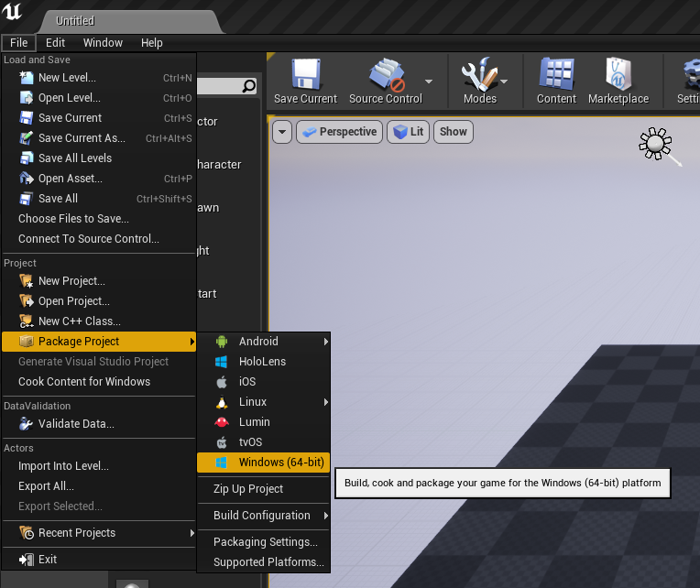Image resolution: width=700 pixels, height=588 pixels.
Task: Click the Save All floppy icon
Action: [x=27, y=199]
